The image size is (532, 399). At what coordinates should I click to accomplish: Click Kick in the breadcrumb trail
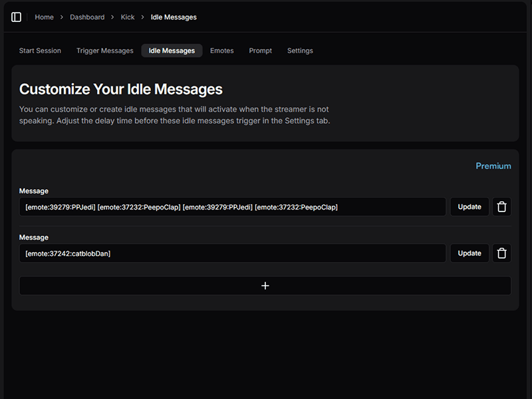127,17
